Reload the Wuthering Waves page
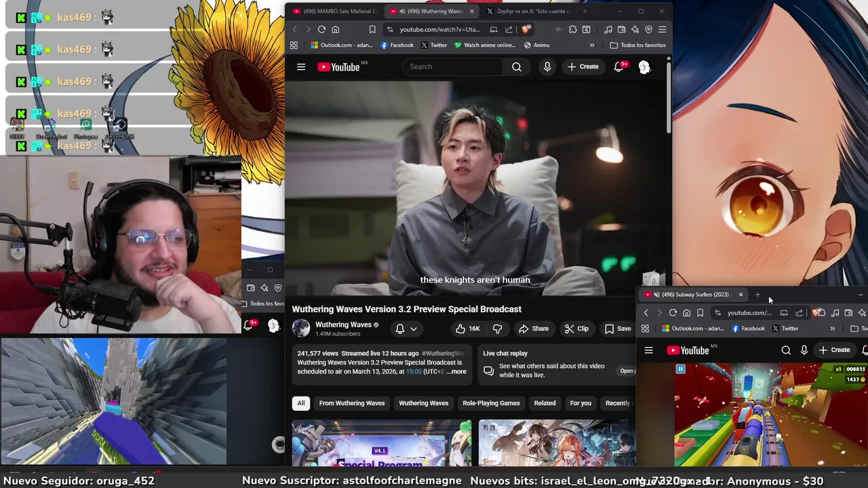868x488 pixels. coord(321,29)
